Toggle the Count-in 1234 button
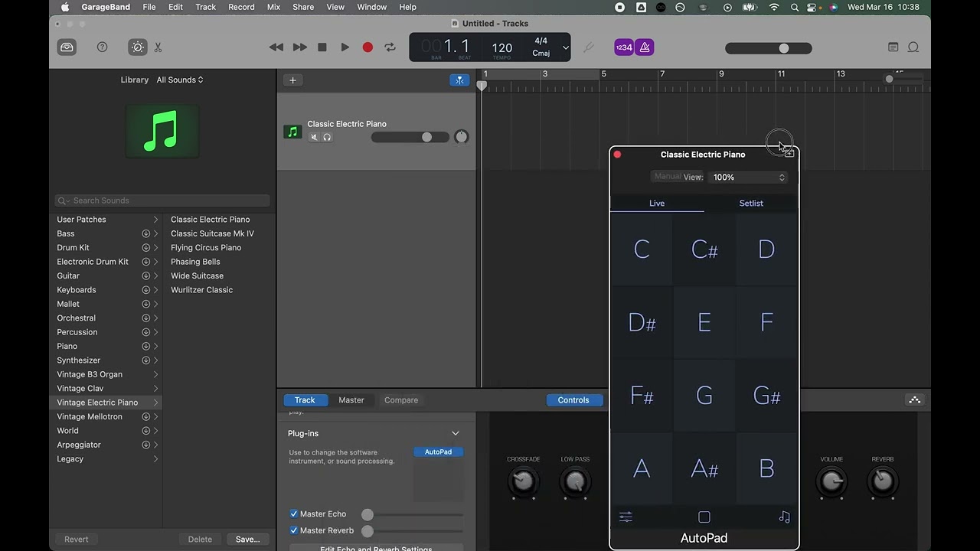This screenshot has height=551, width=980. 624,47
